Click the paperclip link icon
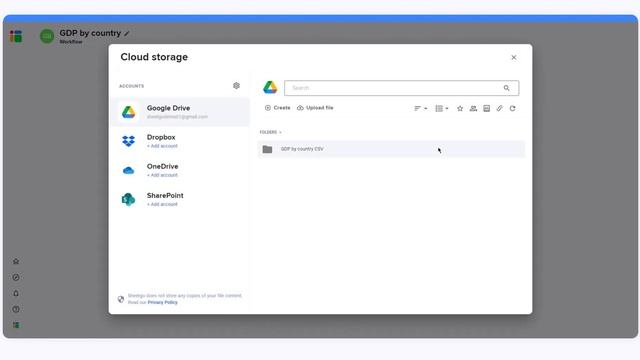This screenshot has width=640, height=360. (500, 109)
